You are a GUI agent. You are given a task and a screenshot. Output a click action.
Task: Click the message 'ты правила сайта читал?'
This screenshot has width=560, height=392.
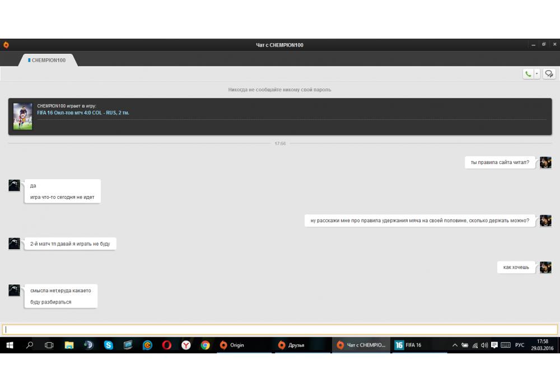[500, 162]
